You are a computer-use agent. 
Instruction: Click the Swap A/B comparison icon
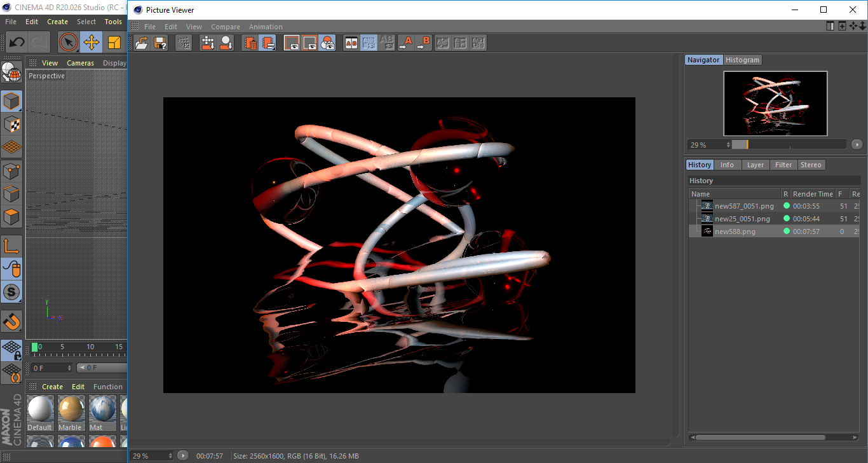(443, 43)
